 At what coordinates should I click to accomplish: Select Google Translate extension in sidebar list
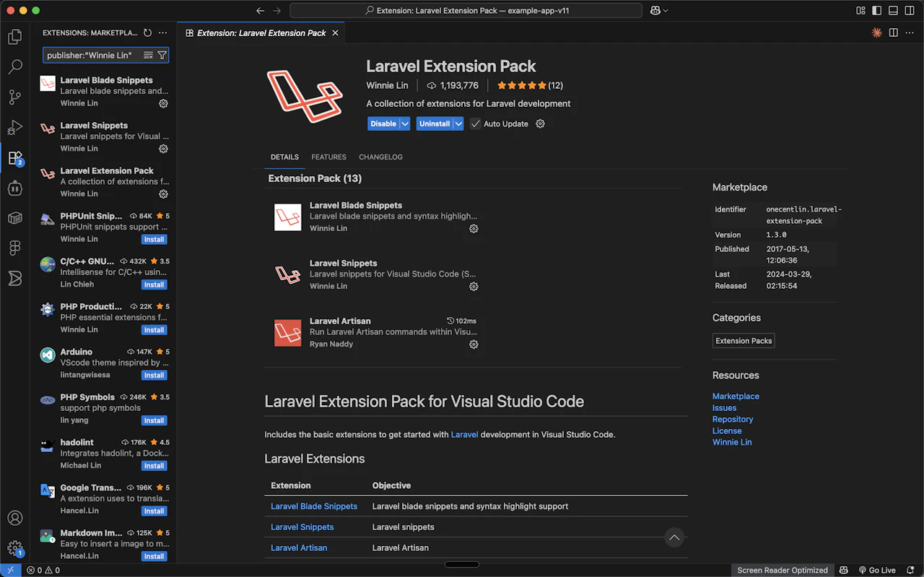click(x=105, y=499)
